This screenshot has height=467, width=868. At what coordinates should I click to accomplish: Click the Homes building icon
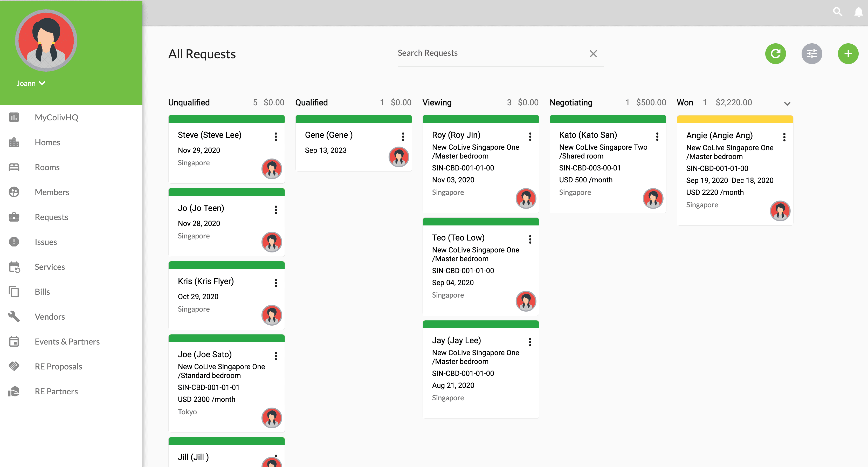(14, 142)
